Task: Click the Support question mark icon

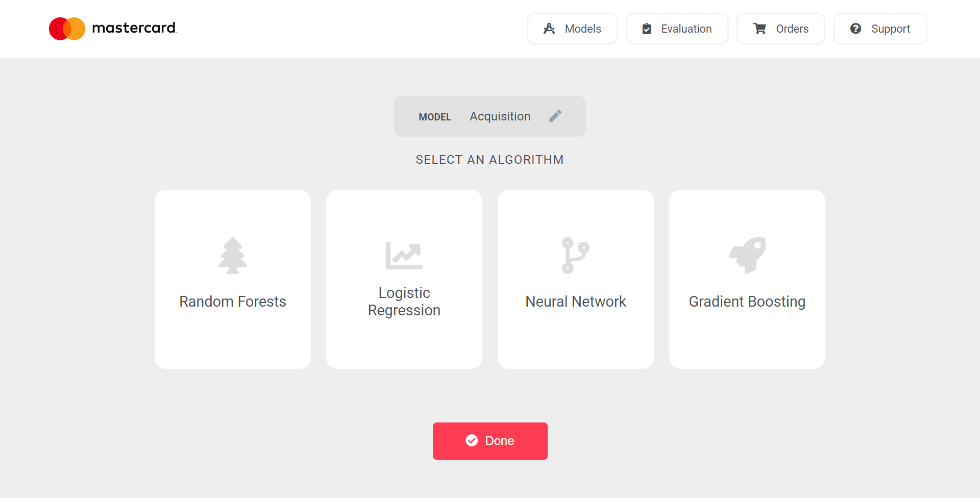Action: click(856, 29)
